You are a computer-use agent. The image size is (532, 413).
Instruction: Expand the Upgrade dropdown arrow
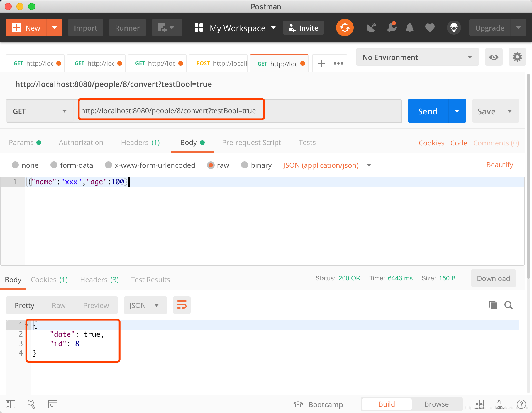coord(518,28)
